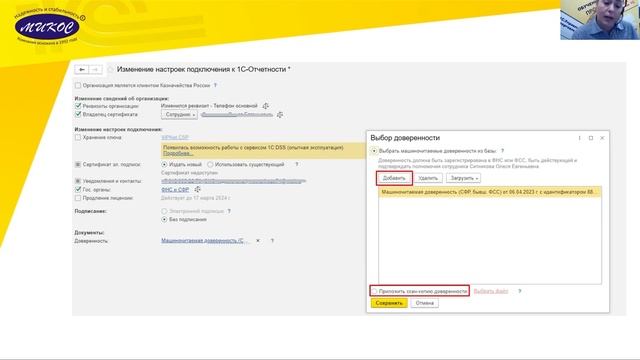Click Удалить button in dialog
The height and width of the screenshot is (360, 640).
pos(428,178)
